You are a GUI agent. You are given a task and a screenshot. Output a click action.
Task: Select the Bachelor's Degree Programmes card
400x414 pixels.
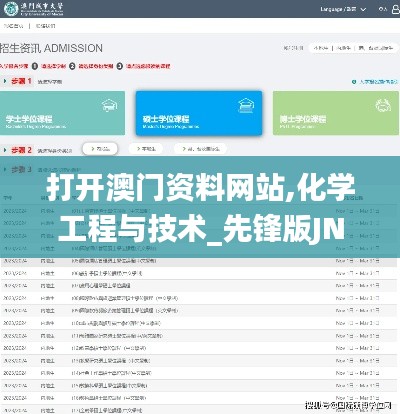coord(62,113)
